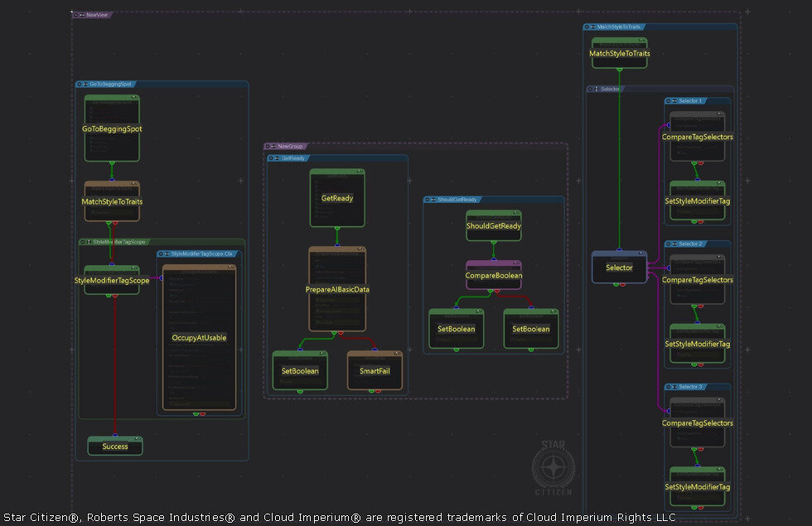This screenshot has width=812, height=526.
Task: Select the Success node
Action: [x=115, y=446]
